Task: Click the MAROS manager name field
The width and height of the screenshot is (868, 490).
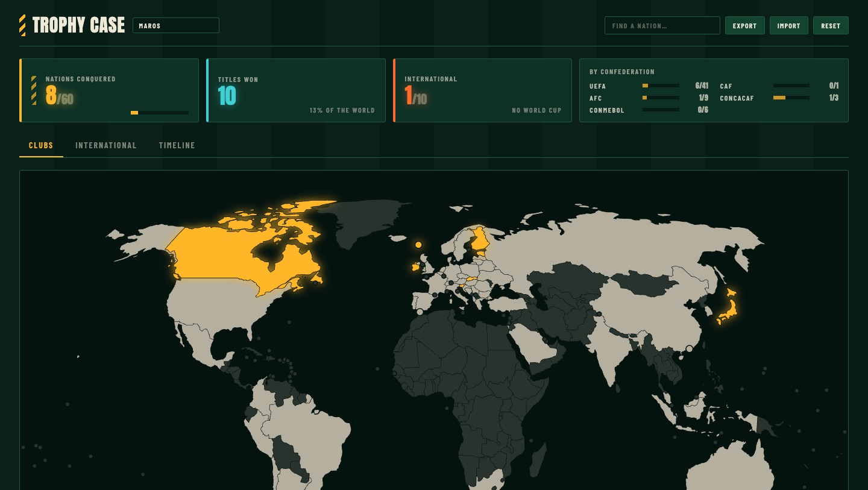Action: (x=176, y=25)
